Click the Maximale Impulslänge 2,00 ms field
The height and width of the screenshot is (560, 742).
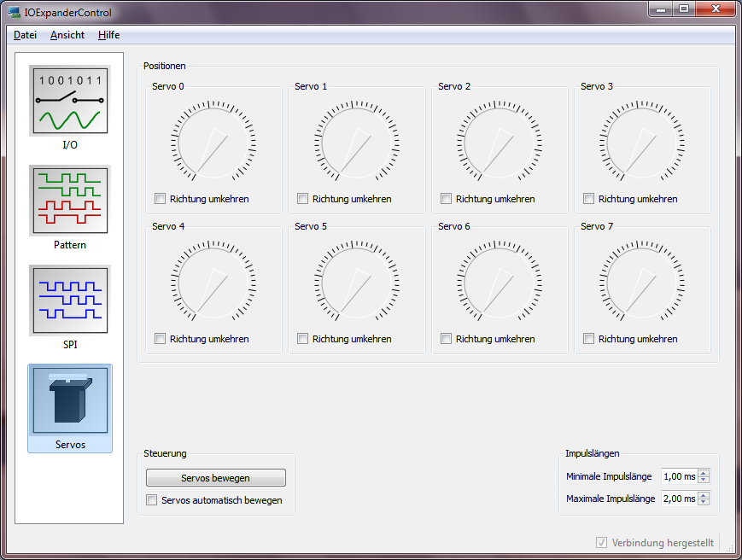680,498
